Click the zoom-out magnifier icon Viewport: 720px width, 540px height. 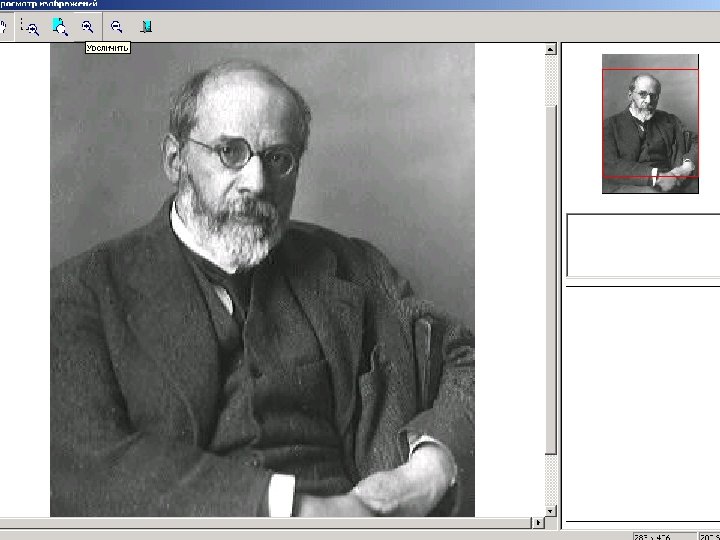coord(117,27)
